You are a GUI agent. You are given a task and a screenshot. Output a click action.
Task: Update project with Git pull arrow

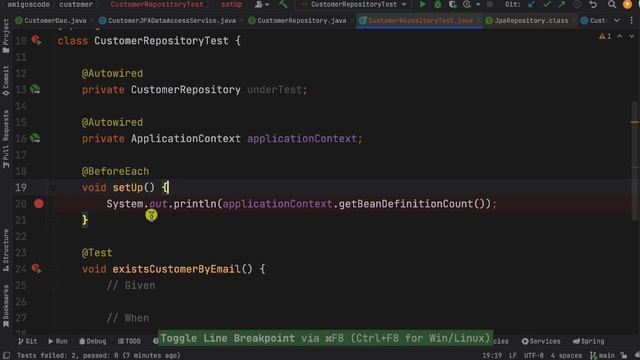(531, 4)
